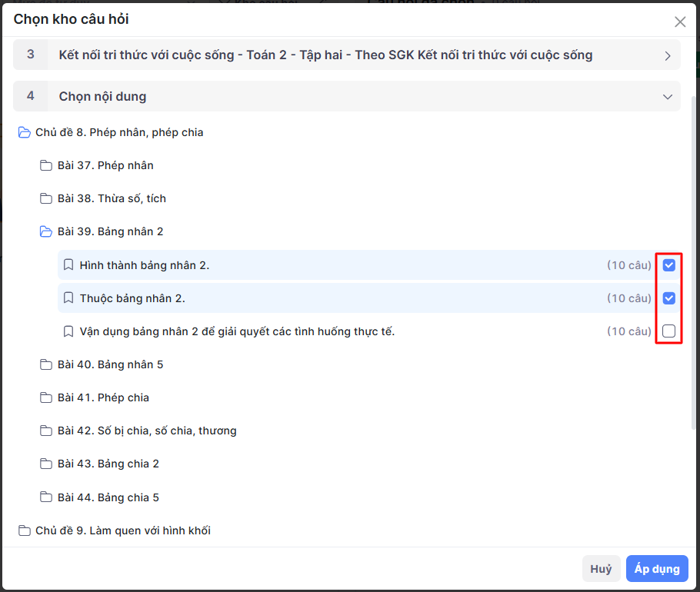Click the open folder icon for Chủ đề 8
This screenshot has width=700, height=592.
pos(24,132)
